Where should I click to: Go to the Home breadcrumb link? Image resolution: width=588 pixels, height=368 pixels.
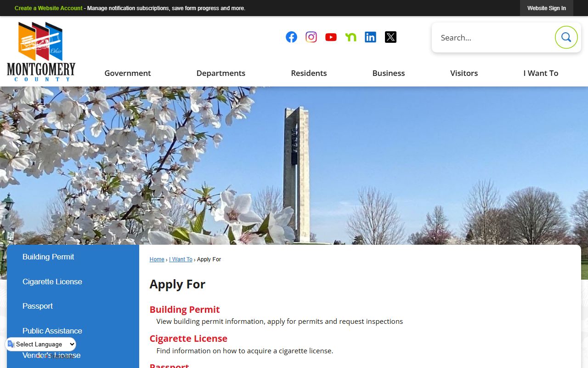point(157,259)
